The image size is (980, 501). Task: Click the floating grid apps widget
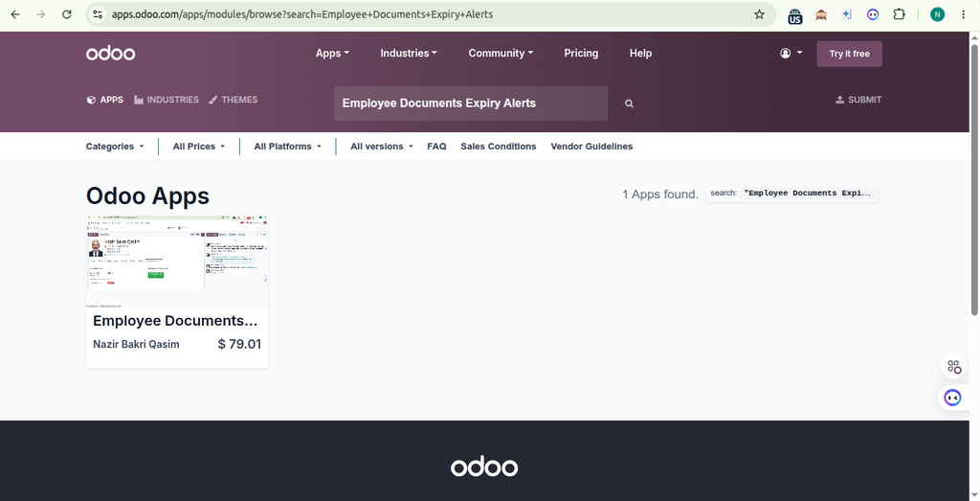954,367
